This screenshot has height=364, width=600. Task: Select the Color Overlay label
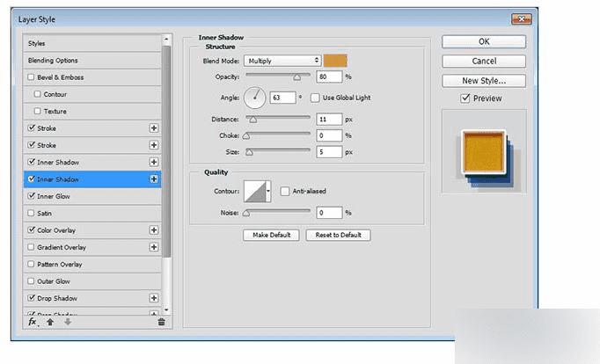(x=56, y=230)
